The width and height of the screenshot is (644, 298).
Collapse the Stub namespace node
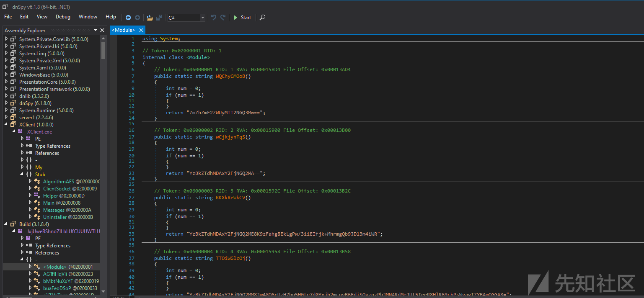tap(22, 175)
